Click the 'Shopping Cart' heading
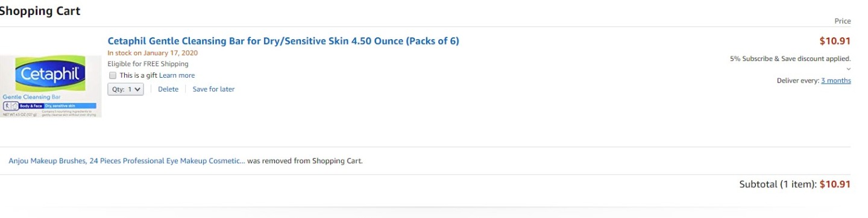The image size is (868, 218). coord(40,11)
